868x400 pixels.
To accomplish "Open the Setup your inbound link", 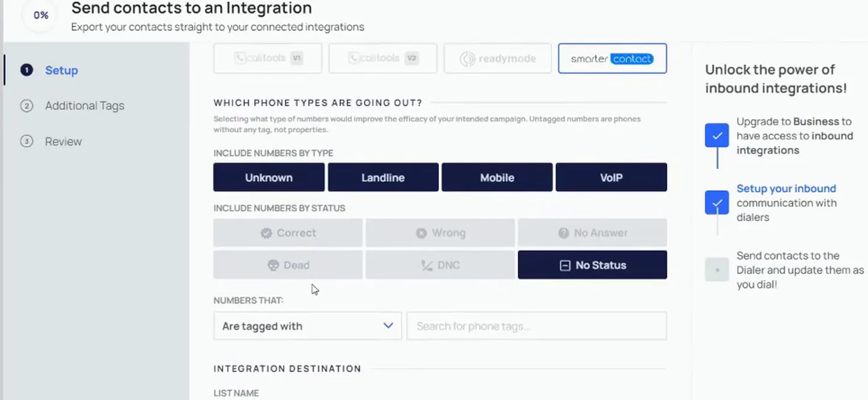I will 786,188.
